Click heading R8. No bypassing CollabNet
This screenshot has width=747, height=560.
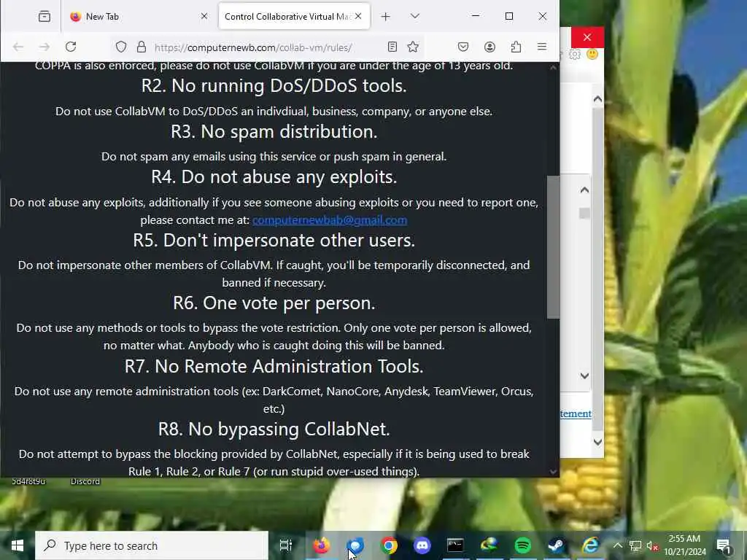pyautogui.click(x=274, y=429)
